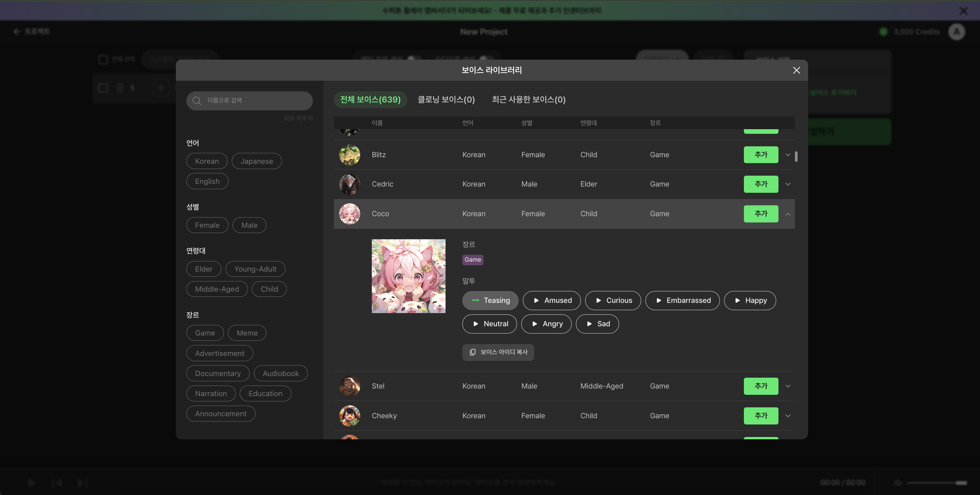This screenshot has width=980, height=495.
Task: Filter by Narration genre
Action: (211, 394)
